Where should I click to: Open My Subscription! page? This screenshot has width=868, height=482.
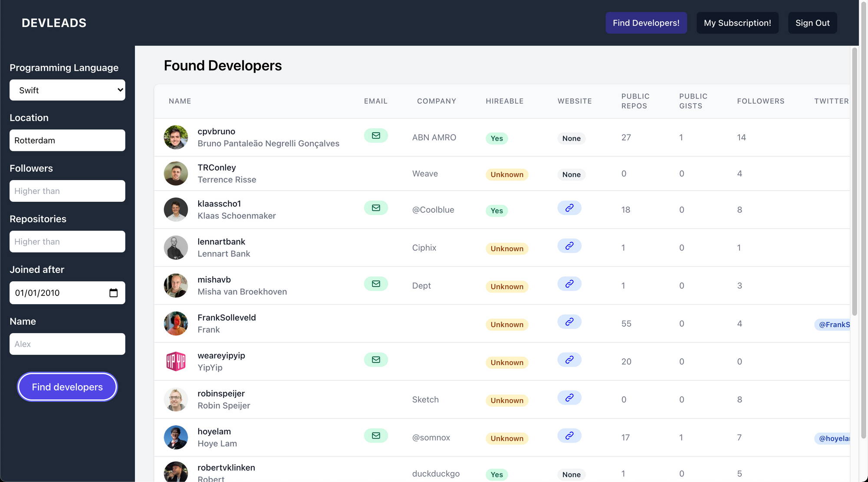737,23
